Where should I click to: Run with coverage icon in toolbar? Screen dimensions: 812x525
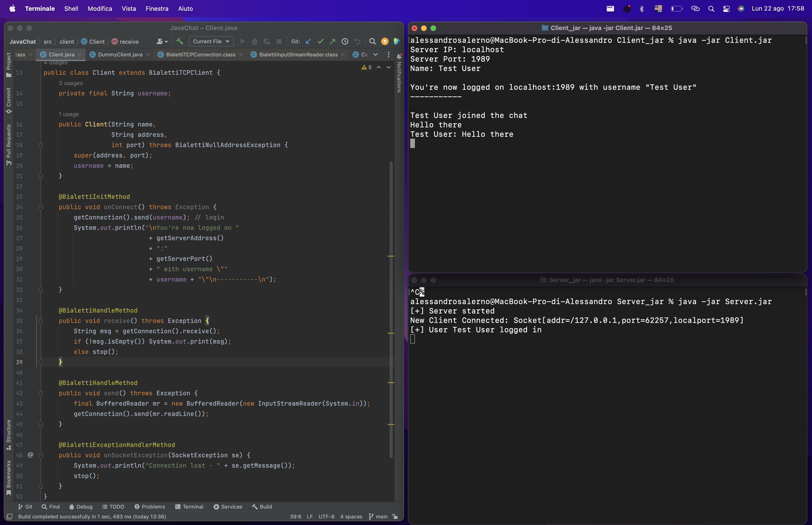tap(267, 41)
